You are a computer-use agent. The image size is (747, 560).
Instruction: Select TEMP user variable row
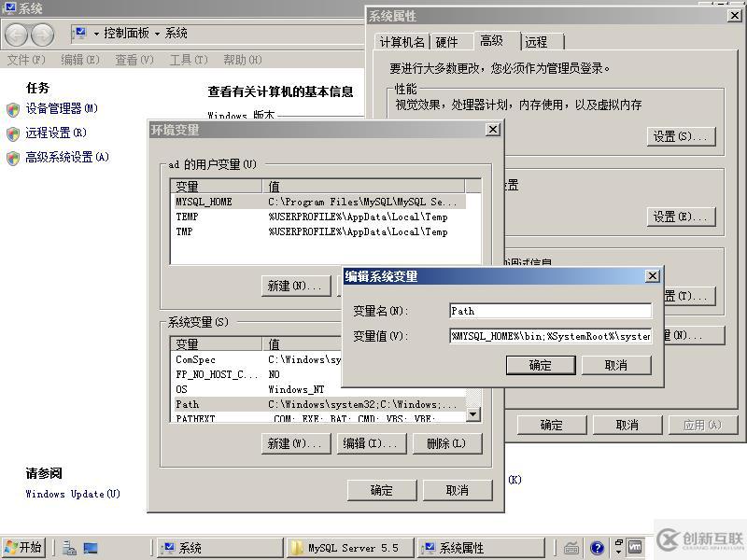[x=318, y=217]
